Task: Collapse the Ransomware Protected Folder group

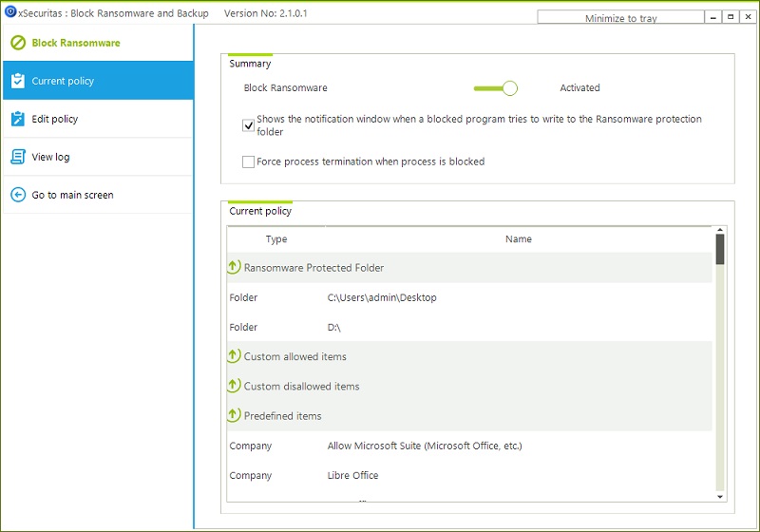Action: pyautogui.click(x=233, y=267)
